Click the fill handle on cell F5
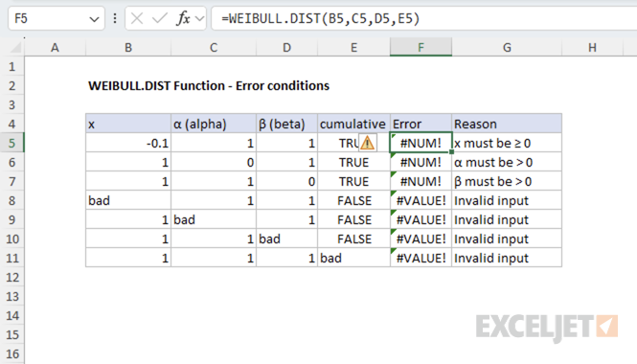Screen dimensions: 637x364 point(451,152)
